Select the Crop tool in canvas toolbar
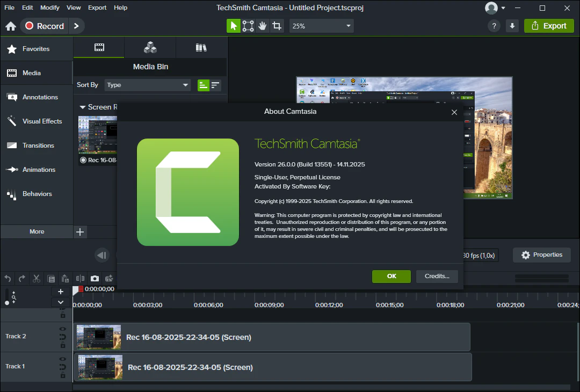The image size is (580, 392). tap(277, 26)
